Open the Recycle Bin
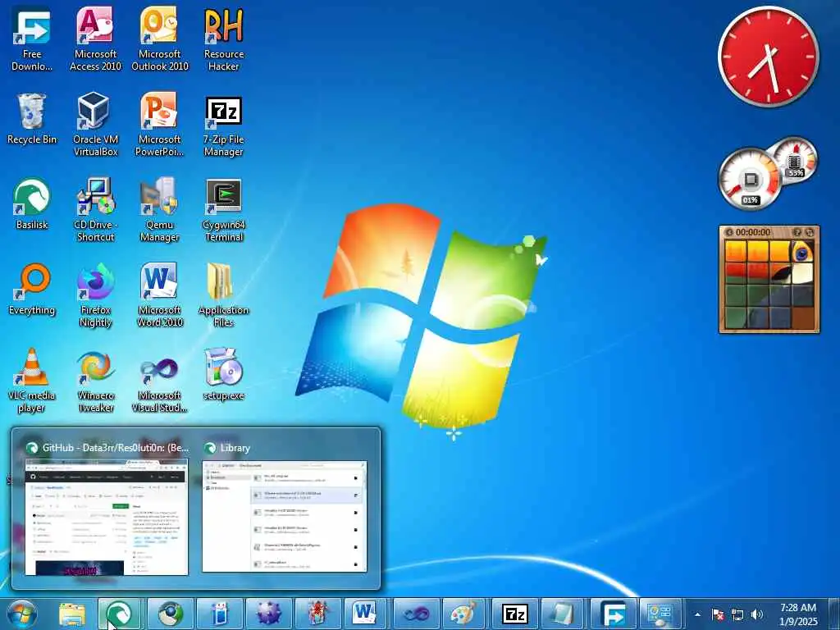 tap(32, 119)
